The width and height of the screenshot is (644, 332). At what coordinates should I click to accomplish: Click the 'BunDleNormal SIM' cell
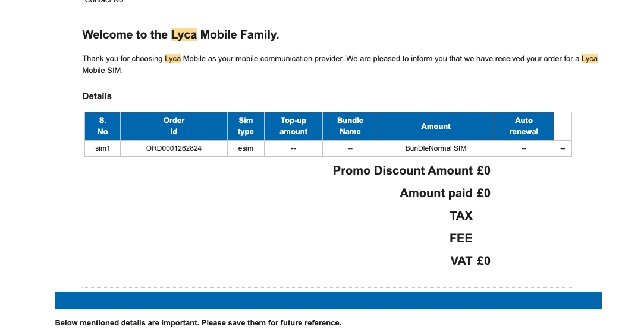436,148
